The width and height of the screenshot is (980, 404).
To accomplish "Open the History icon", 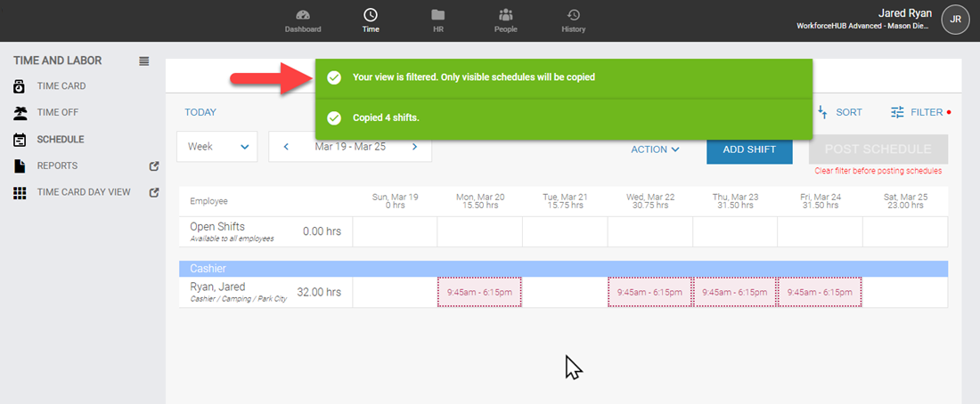I will coord(574,15).
